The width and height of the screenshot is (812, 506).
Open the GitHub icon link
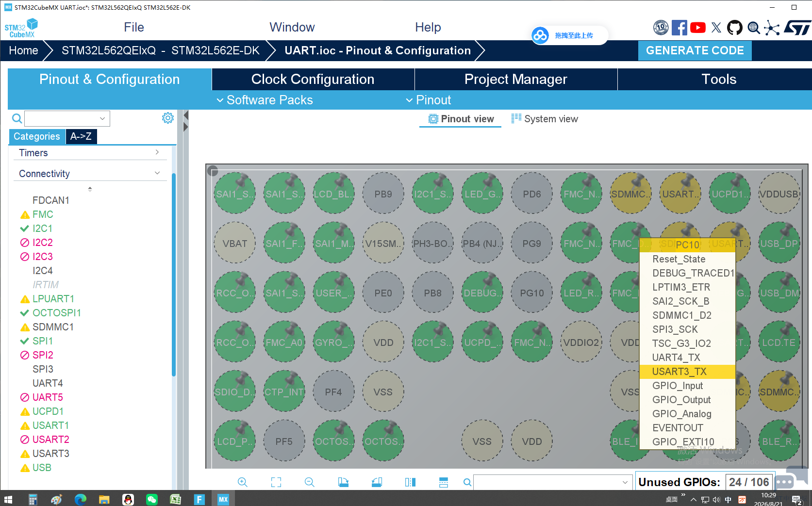coord(735,28)
